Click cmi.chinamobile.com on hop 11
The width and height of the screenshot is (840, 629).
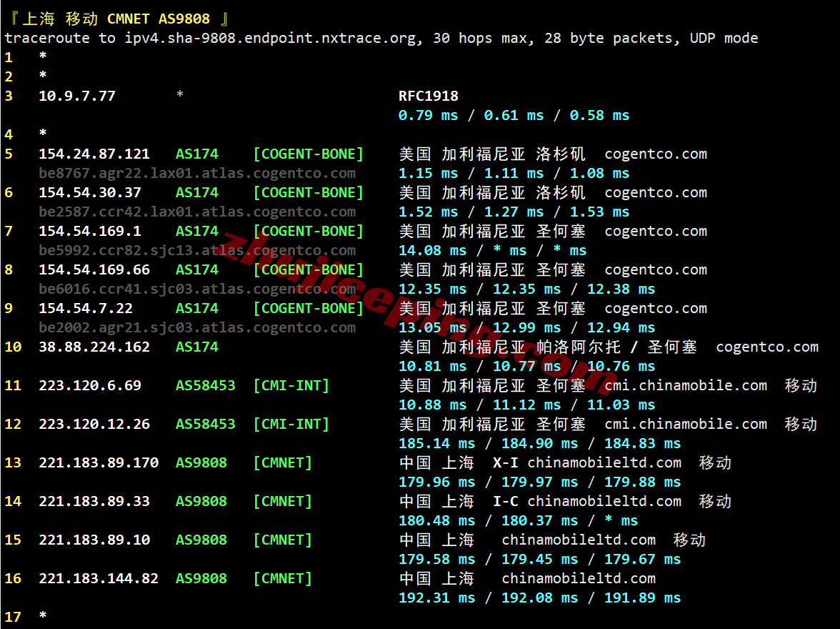click(x=686, y=385)
